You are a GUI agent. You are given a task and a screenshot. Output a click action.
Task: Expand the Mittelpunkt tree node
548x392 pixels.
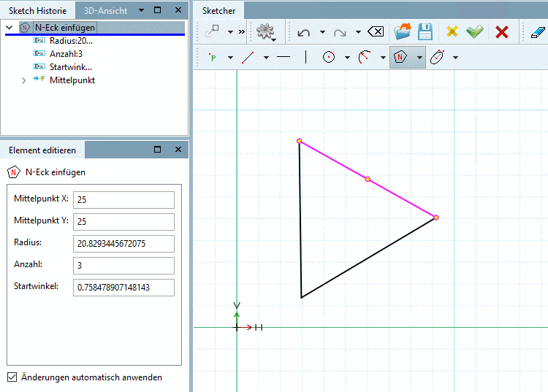click(25, 80)
